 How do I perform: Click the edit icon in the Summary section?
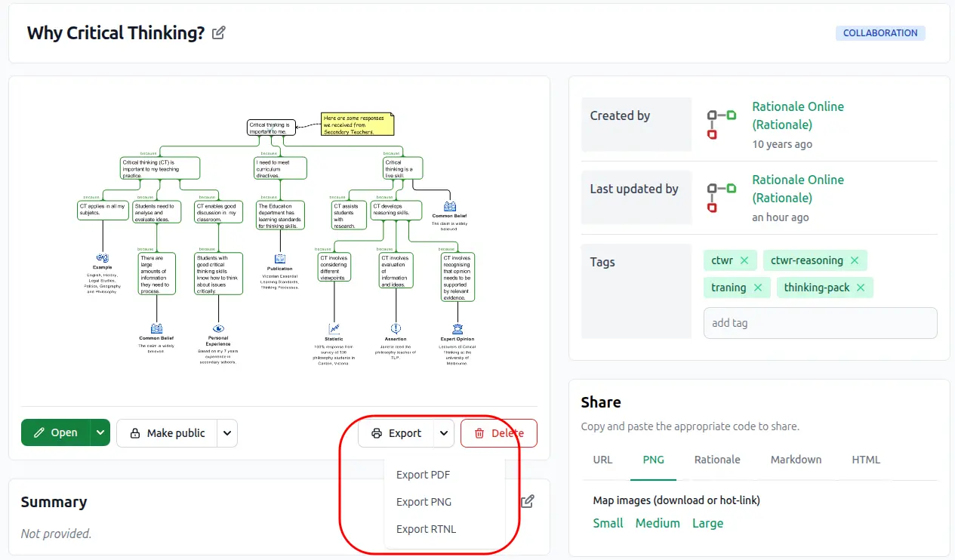tap(528, 501)
